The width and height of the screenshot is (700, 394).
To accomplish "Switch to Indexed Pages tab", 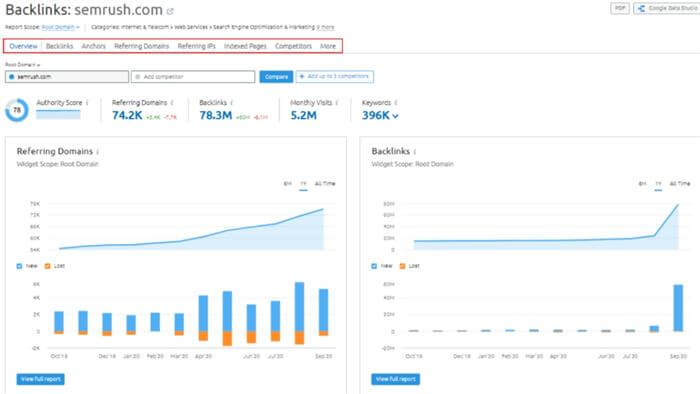I will 245,46.
